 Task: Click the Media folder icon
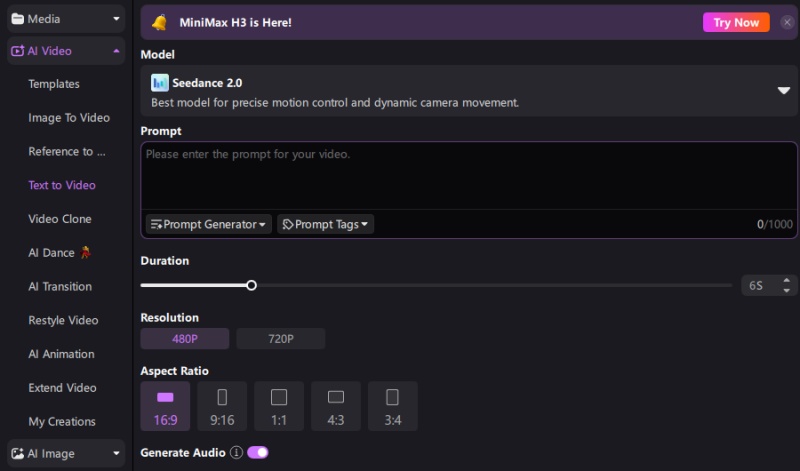(17, 19)
